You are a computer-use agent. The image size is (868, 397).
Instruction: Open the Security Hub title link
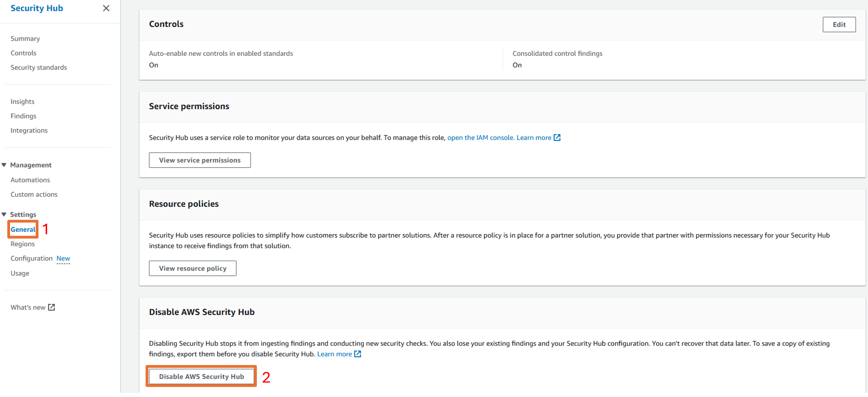pyautogui.click(x=37, y=8)
